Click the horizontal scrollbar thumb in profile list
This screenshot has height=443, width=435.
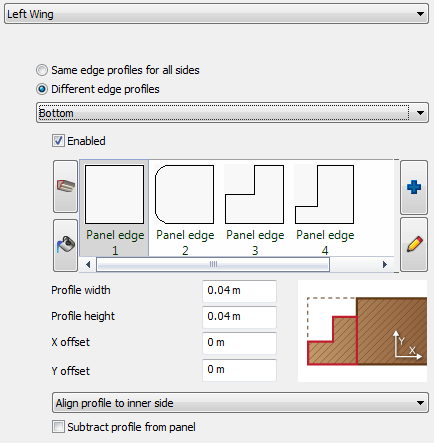click(213, 264)
